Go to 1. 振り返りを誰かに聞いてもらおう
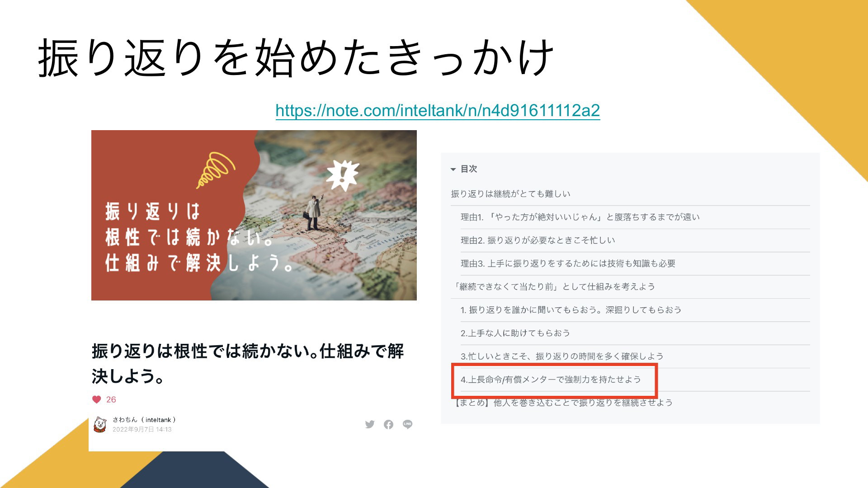 [x=571, y=310]
